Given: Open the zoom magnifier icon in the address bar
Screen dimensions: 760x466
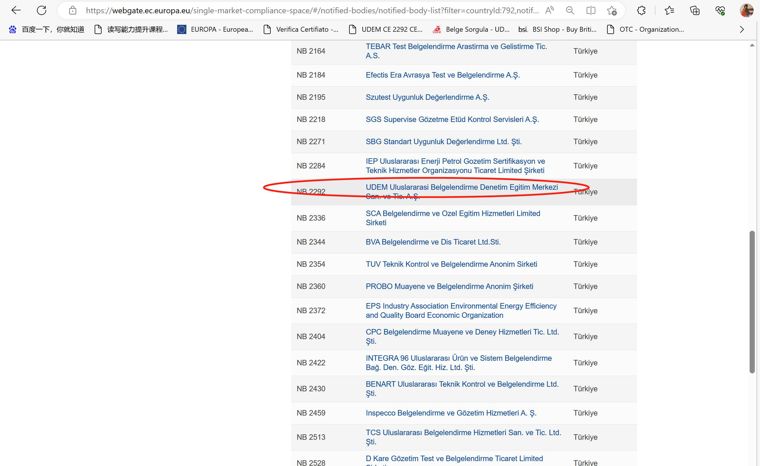Looking at the screenshot, I should (x=570, y=10).
